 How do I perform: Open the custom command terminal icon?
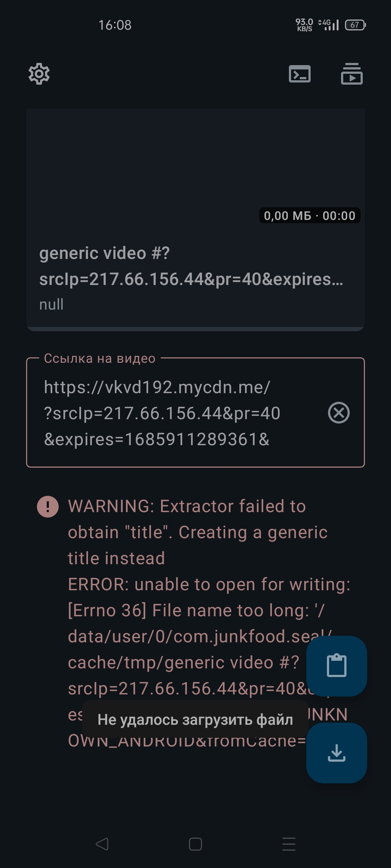coord(300,74)
